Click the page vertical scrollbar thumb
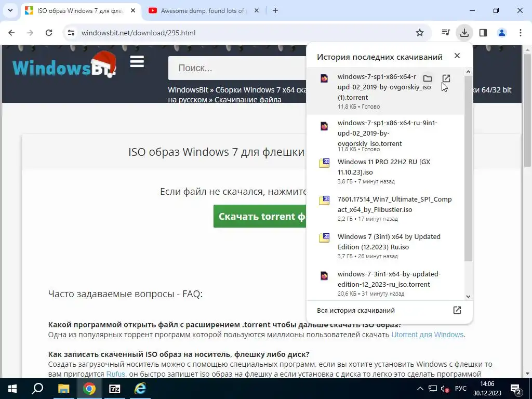This screenshot has height=399, width=532. coord(527,110)
